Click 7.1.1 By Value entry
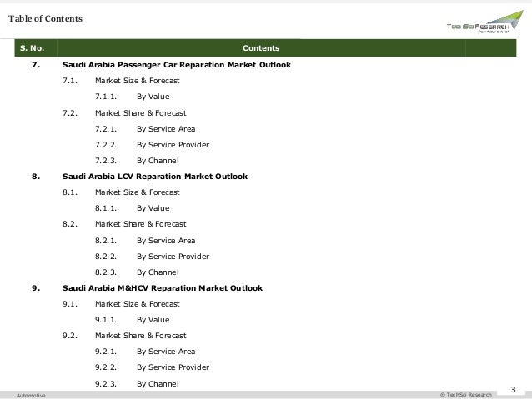 pos(153,97)
